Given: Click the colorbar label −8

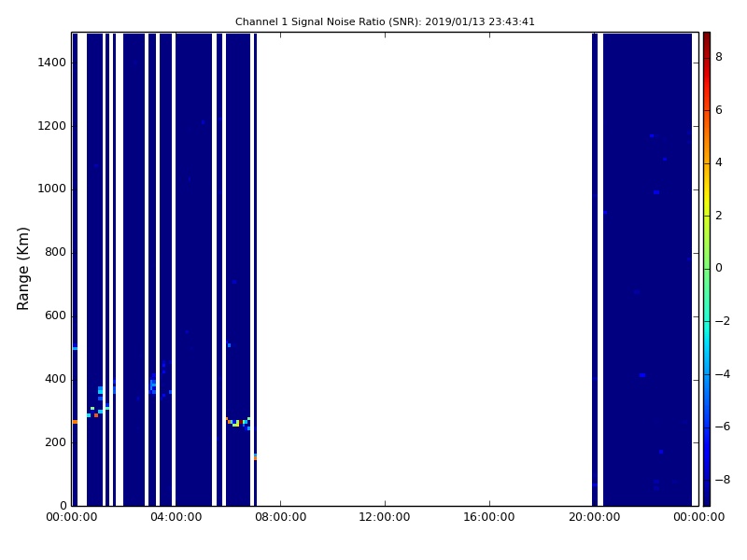Looking at the screenshot, I should pyautogui.click(x=723, y=480).
